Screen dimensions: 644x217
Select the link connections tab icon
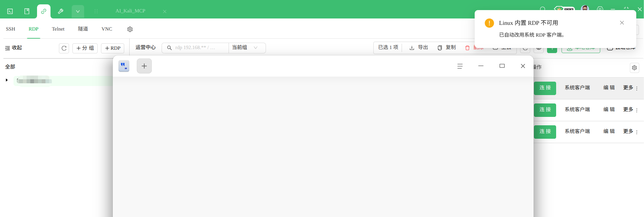click(44, 11)
